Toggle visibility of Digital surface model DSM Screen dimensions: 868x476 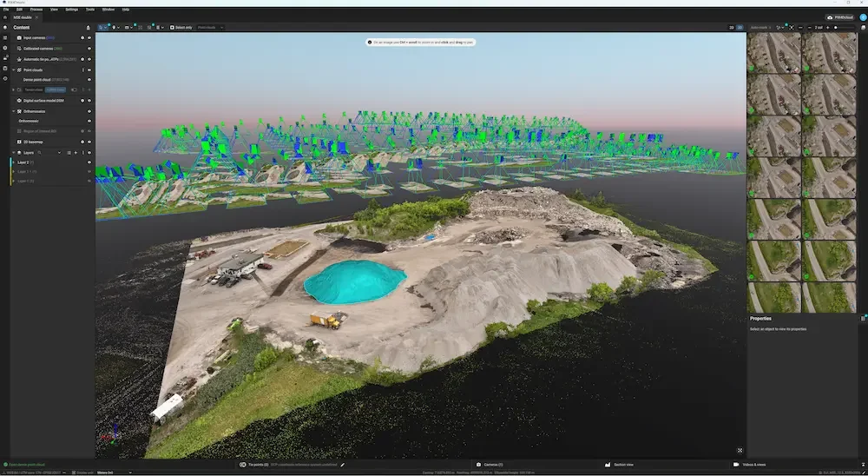89,101
